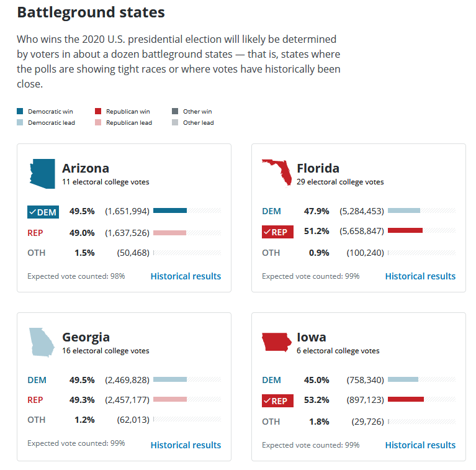Click the Georgia state map icon
The image size is (476, 470).
(x=42, y=341)
